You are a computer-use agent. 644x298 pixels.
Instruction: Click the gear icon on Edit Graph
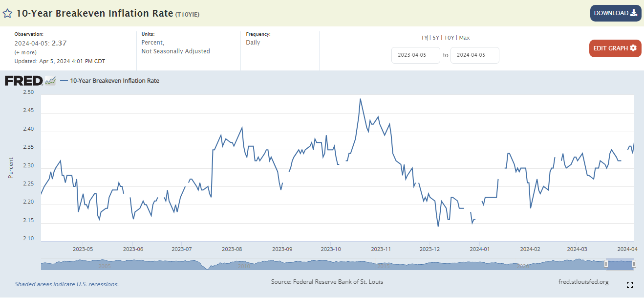pos(633,48)
